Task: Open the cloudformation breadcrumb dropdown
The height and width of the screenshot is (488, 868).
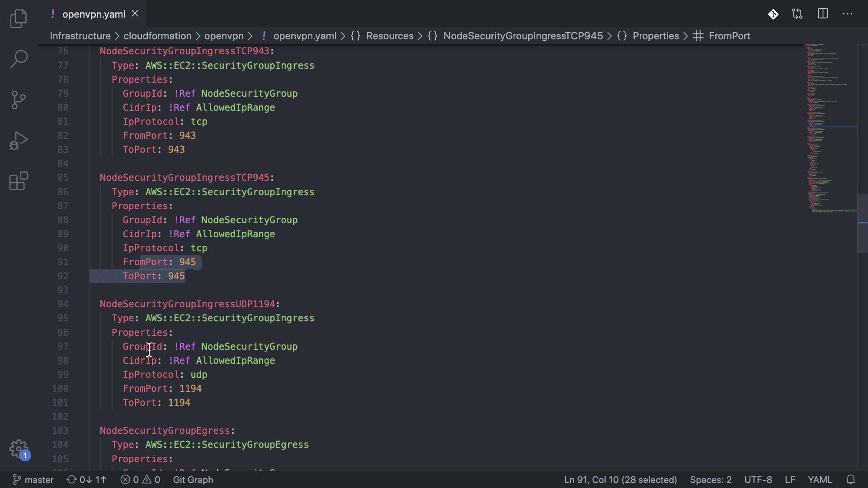Action: 157,36
